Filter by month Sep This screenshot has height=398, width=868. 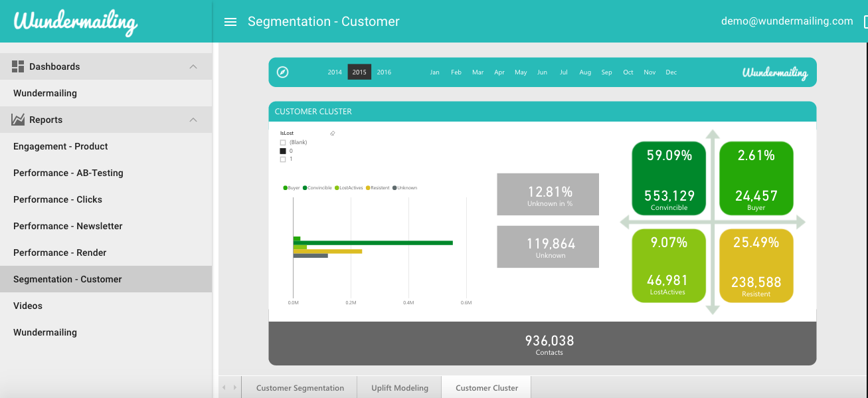[x=606, y=72]
